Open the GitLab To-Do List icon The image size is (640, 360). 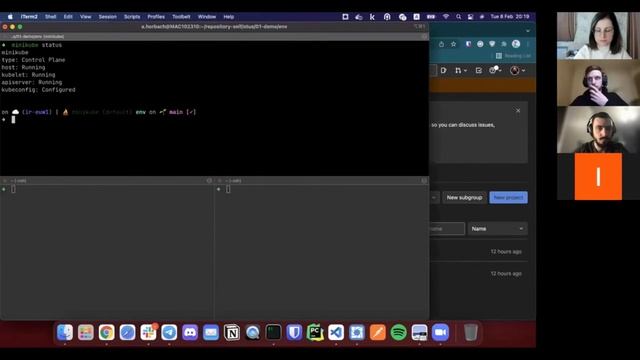[479, 71]
